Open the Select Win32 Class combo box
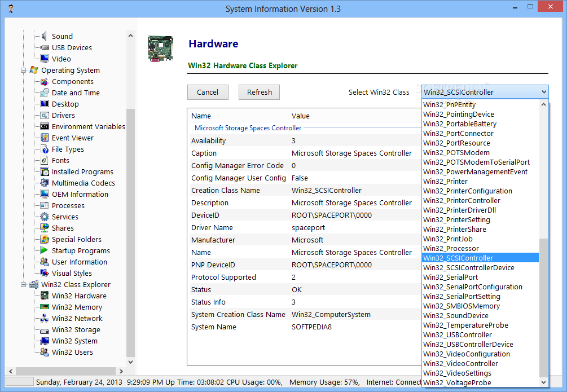This screenshot has width=567, height=392. coord(485,92)
